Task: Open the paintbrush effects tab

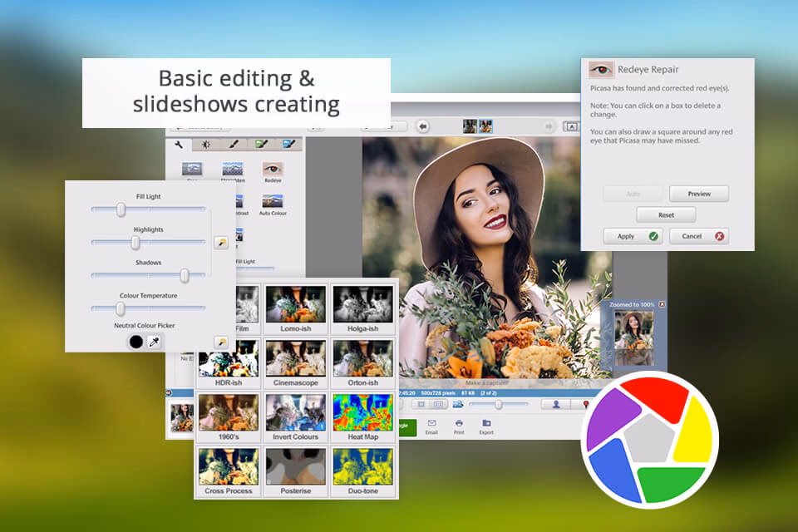Action: 234,144
